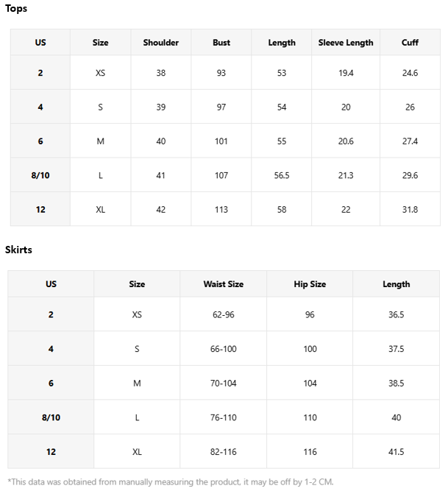Click the Waist Size column header
Screen dimensions: 448x494
click(223, 284)
